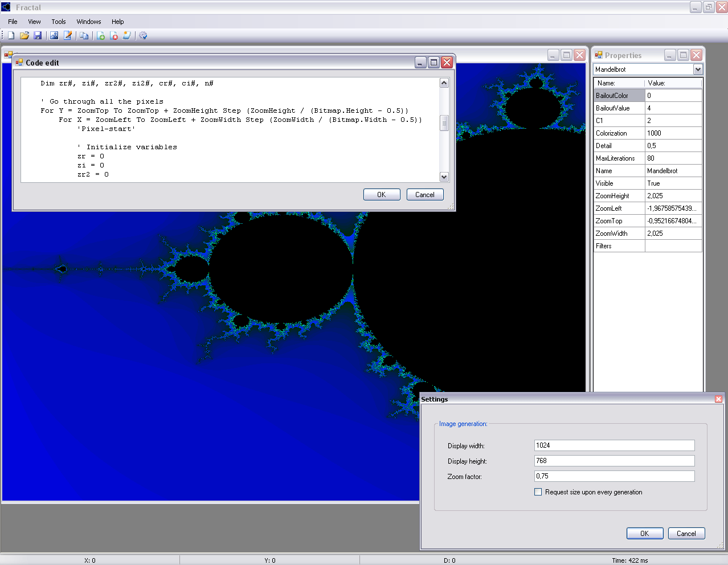Click the Display height field
This screenshot has height=565, width=728.
click(615, 461)
